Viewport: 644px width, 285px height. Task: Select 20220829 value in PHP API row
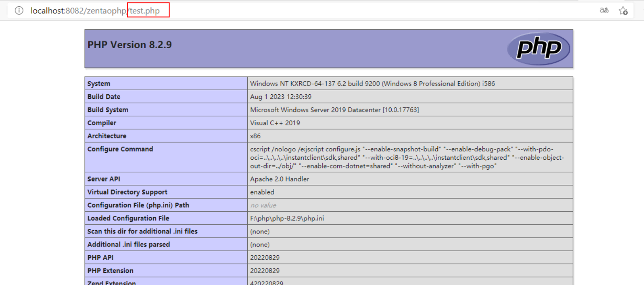tap(265, 257)
